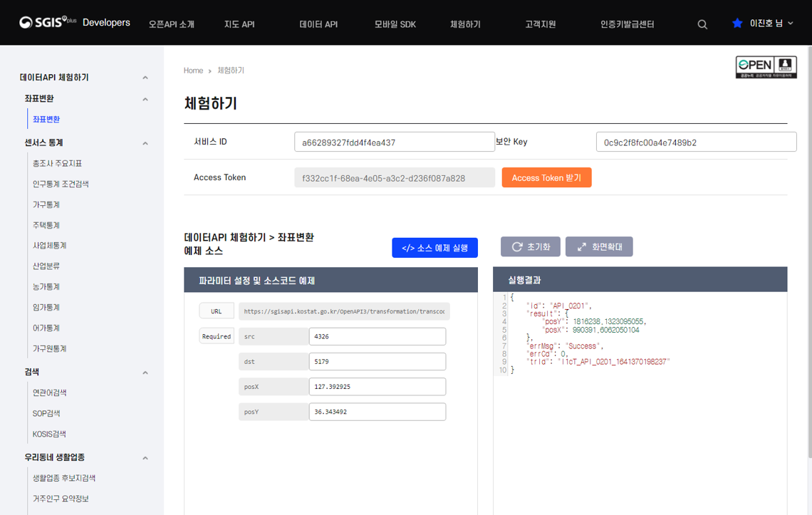Run the example with the 소스 예제 실행 button
The width and height of the screenshot is (812, 515).
pyautogui.click(x=434, y=247)
